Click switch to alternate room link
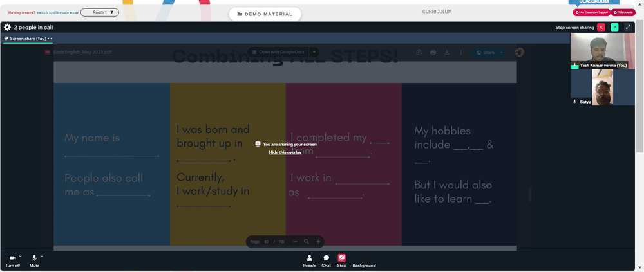Image resolution: width=644 pixels, height=272 pixels. (58, 13)
